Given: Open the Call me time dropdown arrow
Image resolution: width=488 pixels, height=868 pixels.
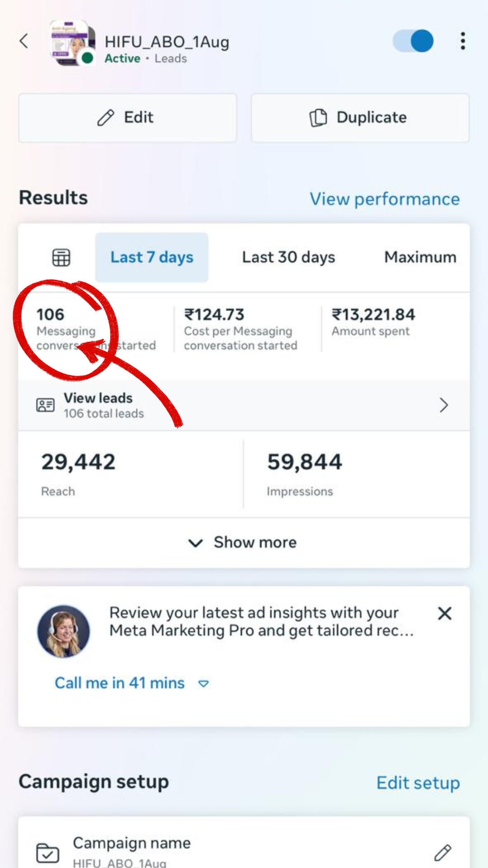Looking at the screenshot, I should tap(204, 684).
